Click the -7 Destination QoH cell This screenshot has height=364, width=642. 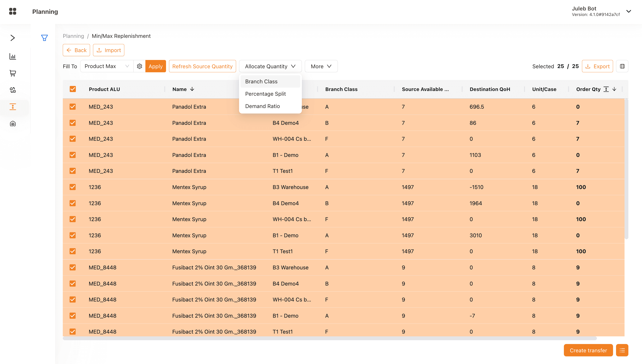(472, 316)
